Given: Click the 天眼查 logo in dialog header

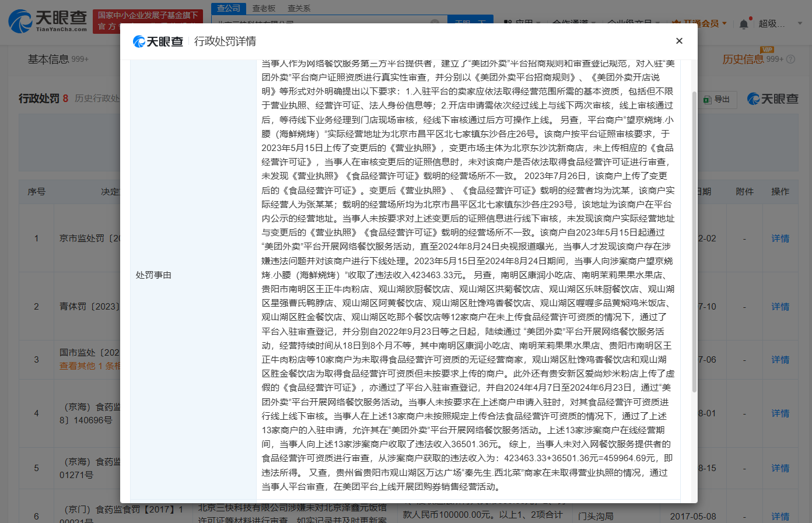Looking at the screenshot, I should [158, 41].
